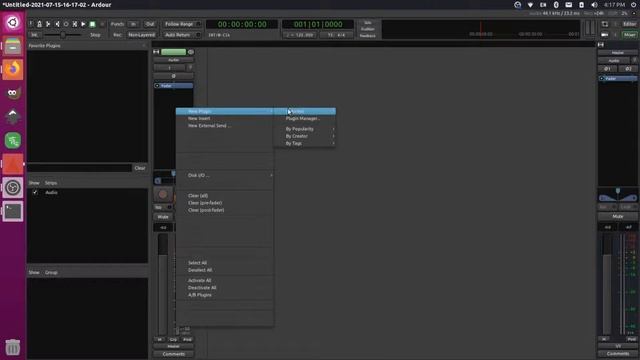640x360 pixels.
Task: Switch to the Mixer window tab
Action: [629, 35]
